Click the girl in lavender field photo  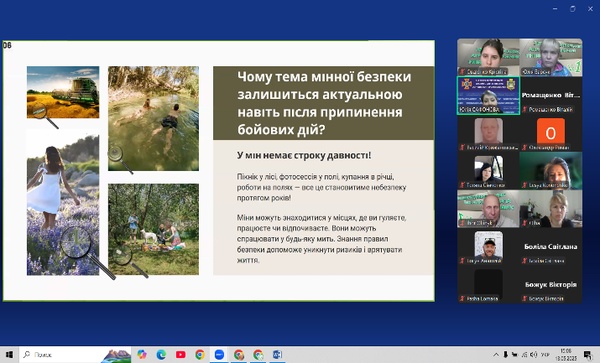click(x=63, y=202)
